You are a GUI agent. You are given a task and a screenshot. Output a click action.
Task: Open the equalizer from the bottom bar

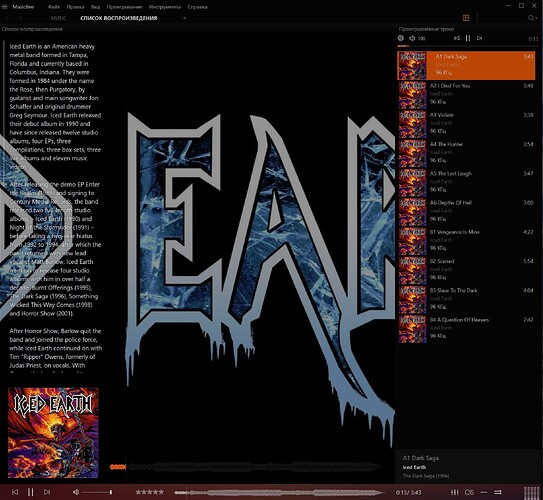(455, 492)
